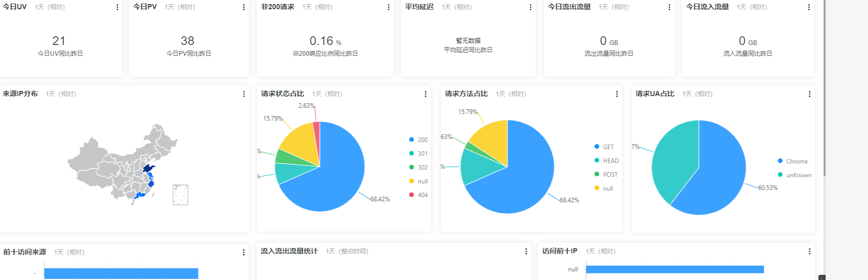Toggle the 200 series in status legend
868x280 pixels.
419,140
